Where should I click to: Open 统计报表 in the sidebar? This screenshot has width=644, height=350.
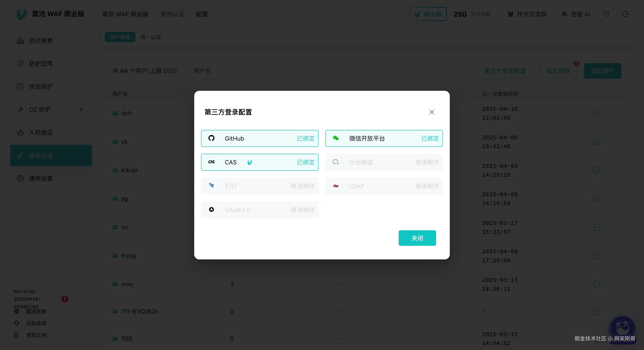[40, 40]
